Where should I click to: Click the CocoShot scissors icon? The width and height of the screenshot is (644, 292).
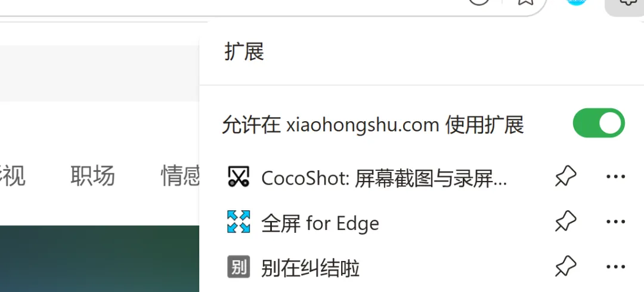click(x=239, y=177)
